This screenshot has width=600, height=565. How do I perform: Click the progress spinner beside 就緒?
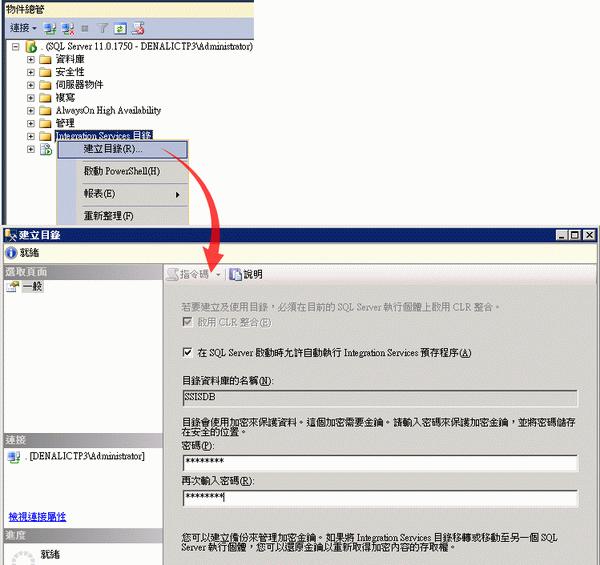24,558
